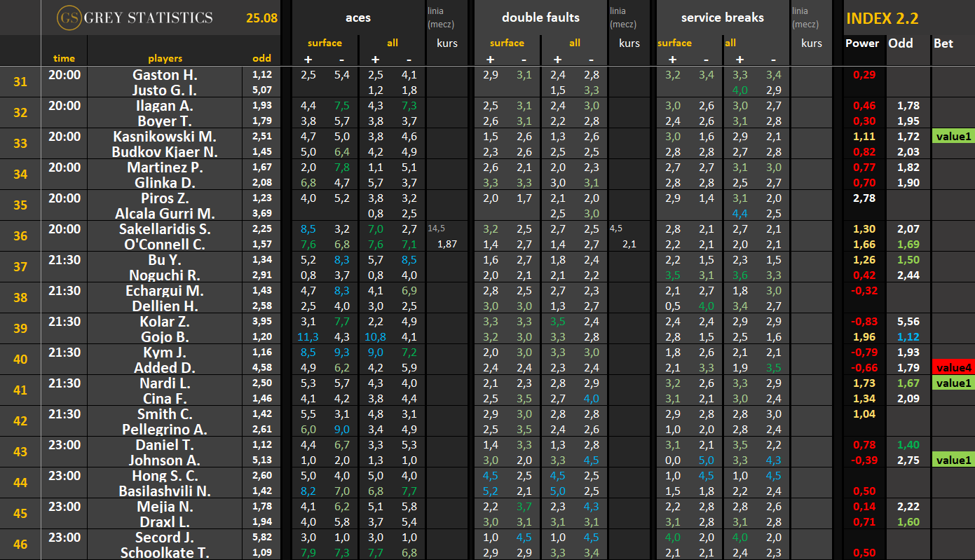Image resolution: width=975 pixels, height=560 pixels.
Task: Click the Power column header
Action: (862, 43)
